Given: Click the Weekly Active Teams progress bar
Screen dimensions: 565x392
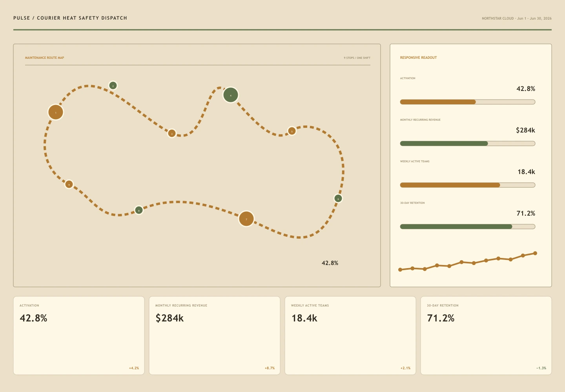Looking at the screenshot, I should (468, 185).
